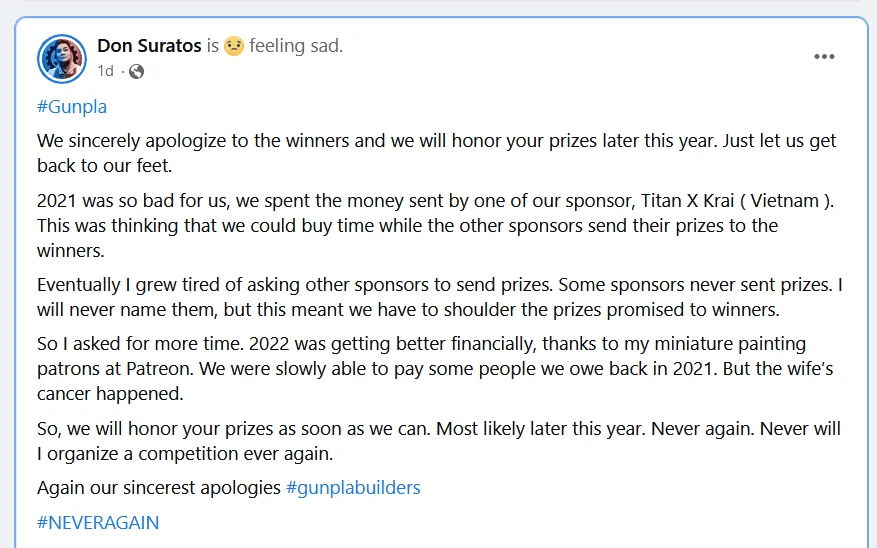Click the 'Eventually I grew tired' paragraph
The width and height of the screenshot is (877, 548).
(439, 298)
